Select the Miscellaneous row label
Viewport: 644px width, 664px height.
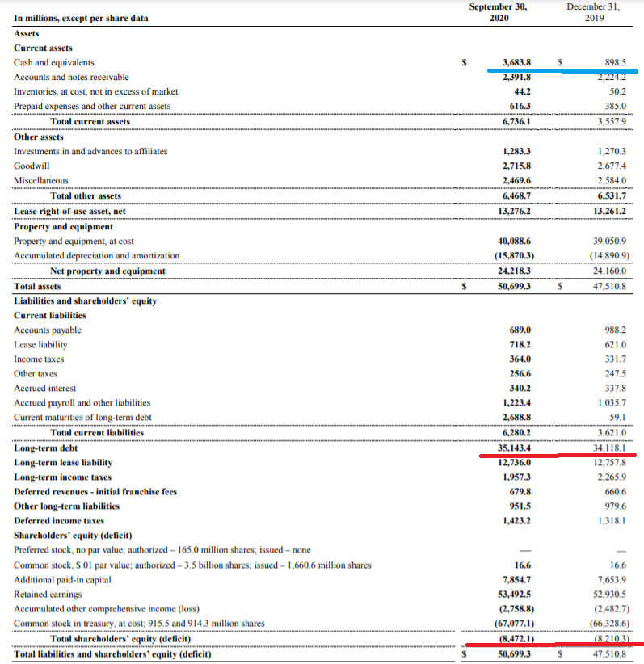pyautogui.click(x=40, y=180)
